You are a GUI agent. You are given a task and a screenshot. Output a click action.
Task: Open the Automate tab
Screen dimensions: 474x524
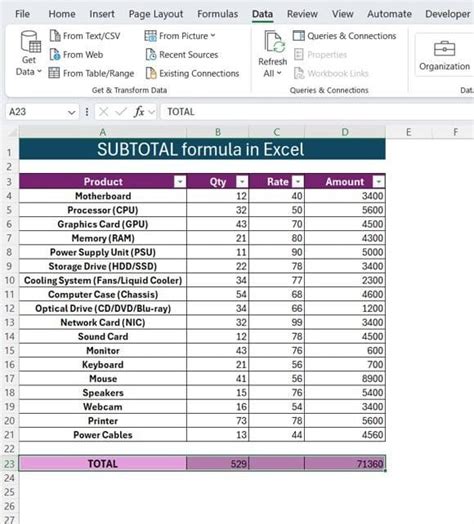click(x=389, y=14)
